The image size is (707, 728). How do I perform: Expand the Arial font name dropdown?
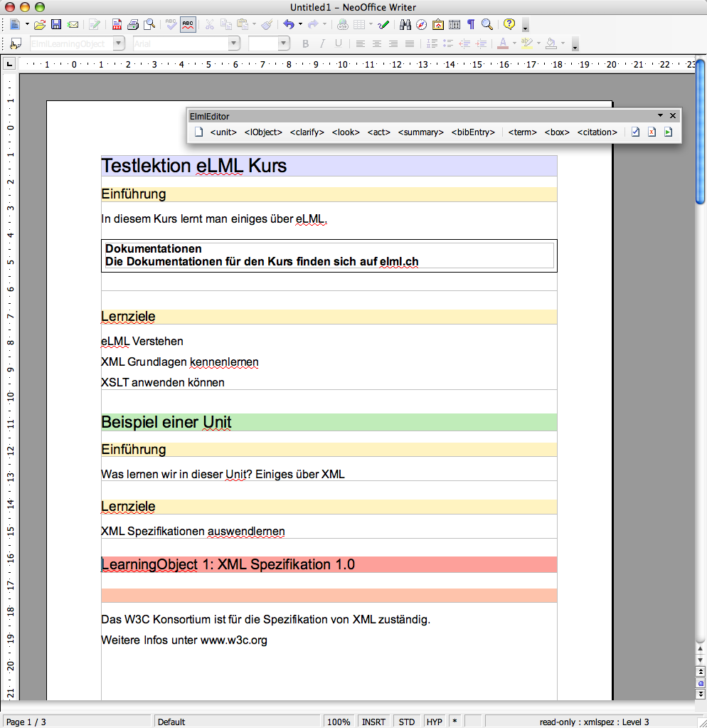pos(234,43)
